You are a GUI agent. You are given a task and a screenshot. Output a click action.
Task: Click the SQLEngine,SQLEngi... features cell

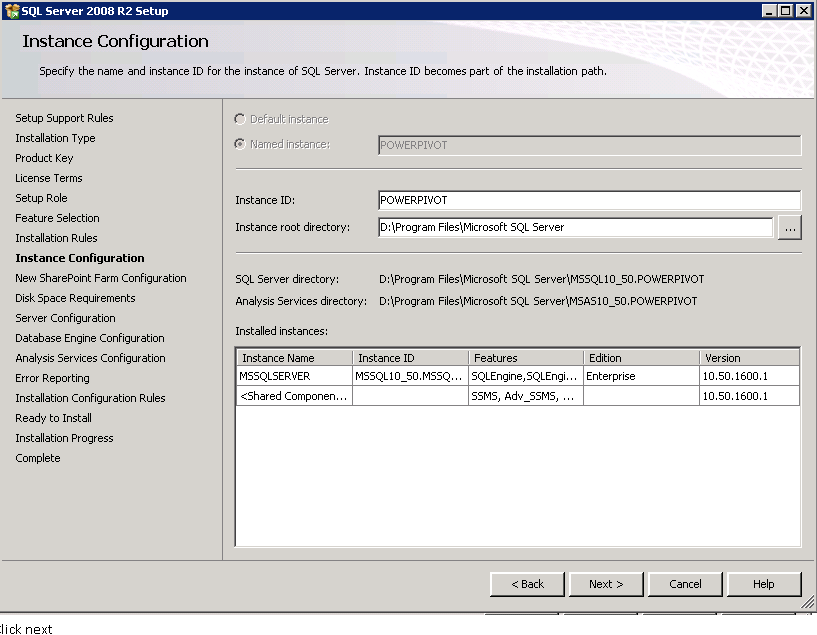tap(526, 376)
